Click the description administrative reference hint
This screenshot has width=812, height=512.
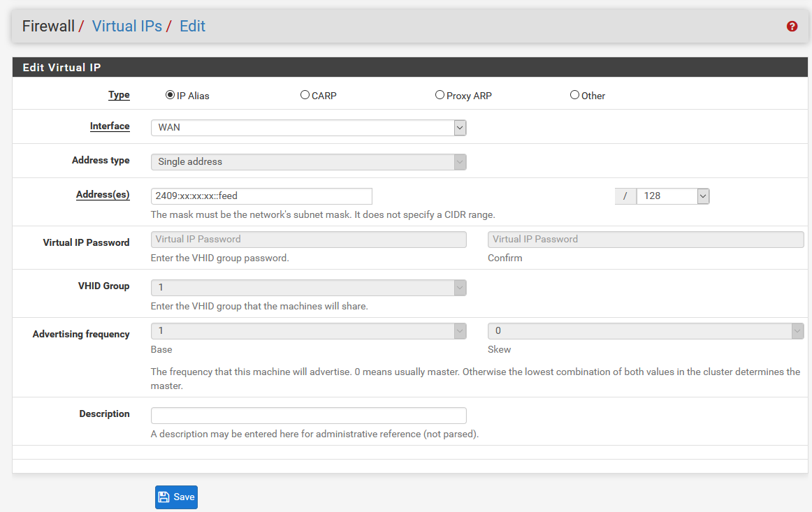(x=315, y=434)
